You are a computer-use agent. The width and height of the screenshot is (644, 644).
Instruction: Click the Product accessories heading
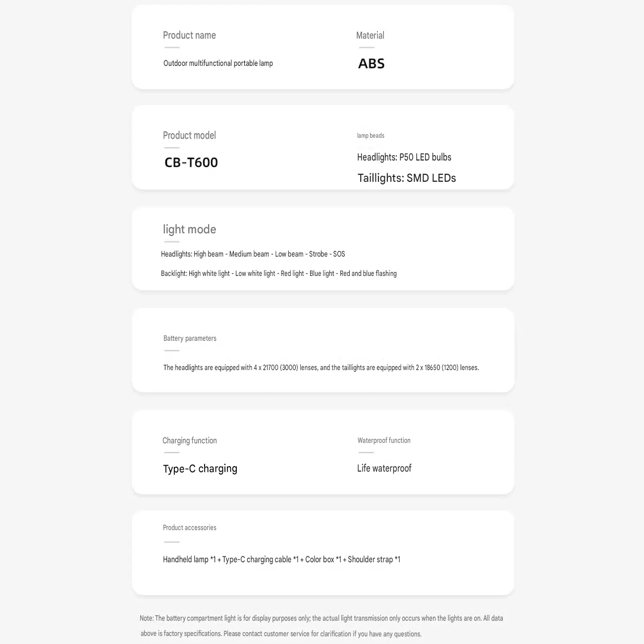(190, 528)
